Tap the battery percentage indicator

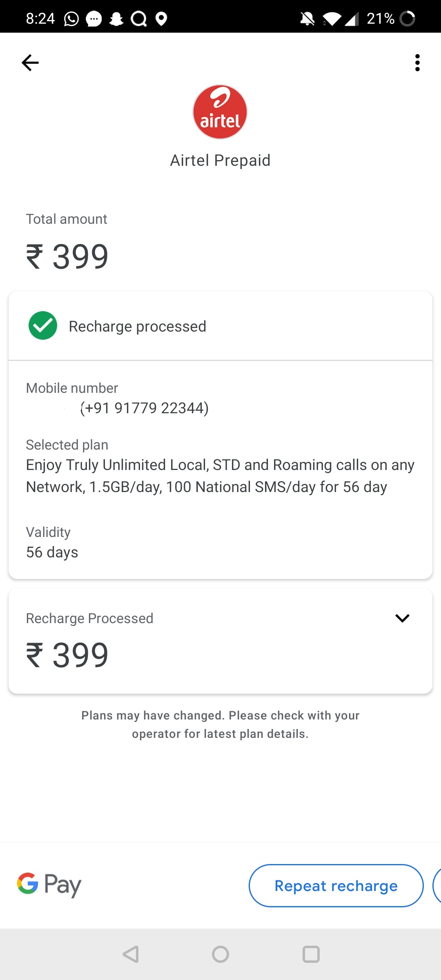click(381, 19)
